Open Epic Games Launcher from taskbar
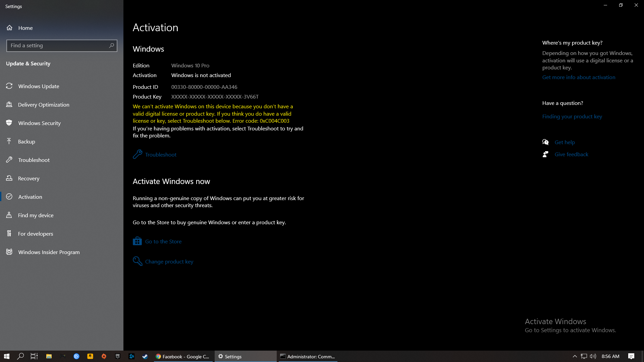Image resolution: width=644 pixels, height=362 pixels. 118,356
